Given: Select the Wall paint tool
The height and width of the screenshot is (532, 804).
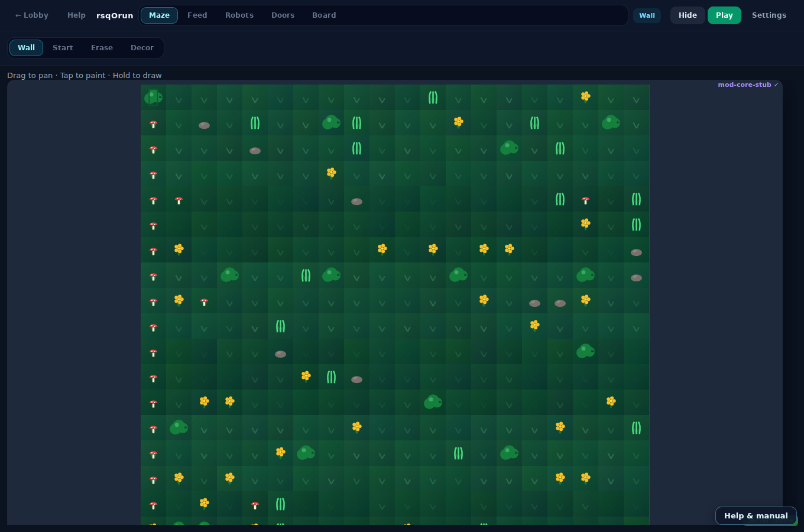Looking at the screenshot, I should 26,48.
